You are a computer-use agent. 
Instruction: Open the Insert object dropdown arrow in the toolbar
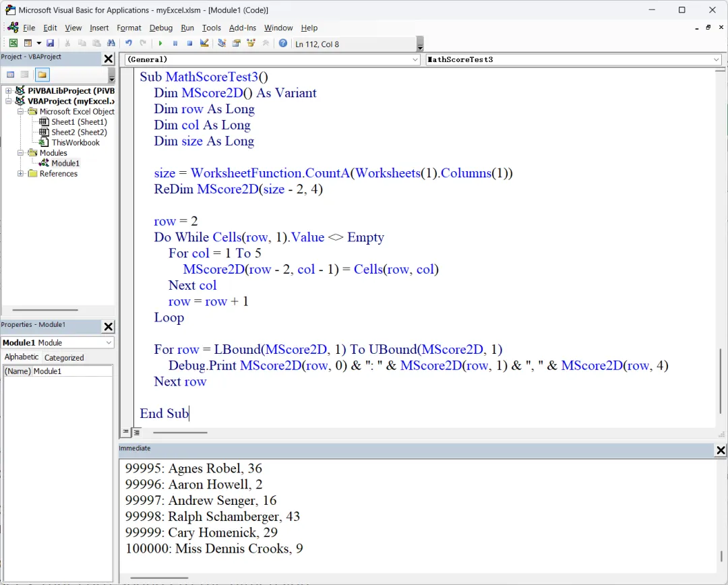(39, 43)
